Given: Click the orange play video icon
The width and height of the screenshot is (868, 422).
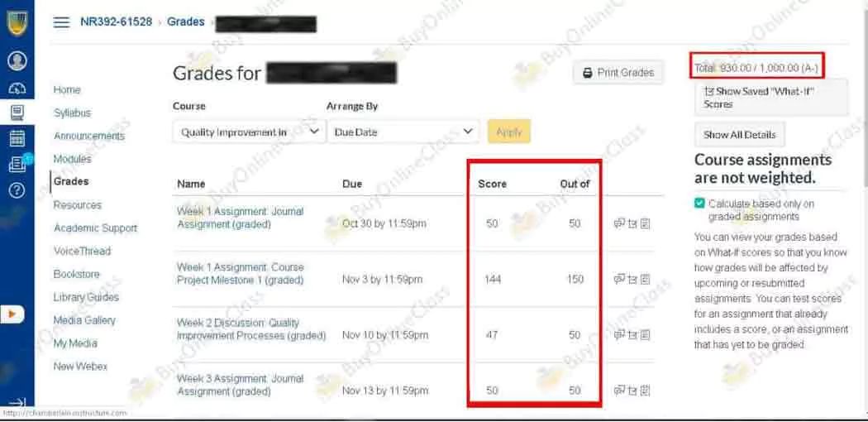Looking at the screenshot, I should pos(12,314).
